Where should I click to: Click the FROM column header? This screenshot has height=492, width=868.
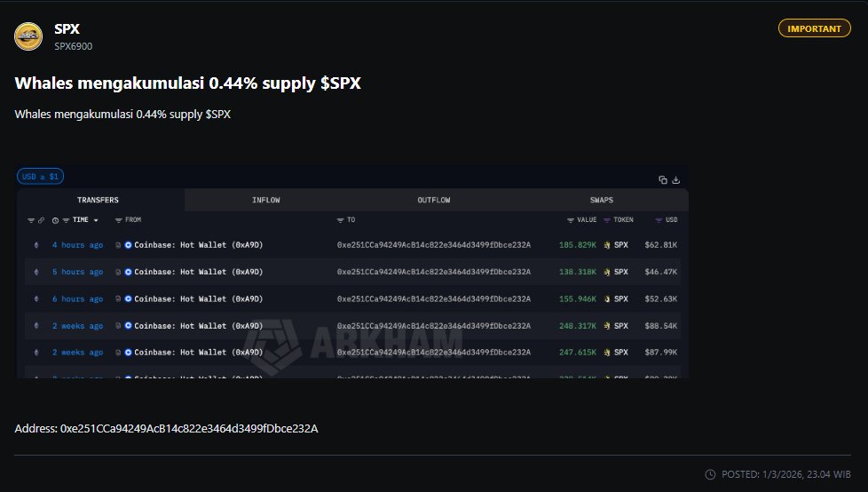133,220
